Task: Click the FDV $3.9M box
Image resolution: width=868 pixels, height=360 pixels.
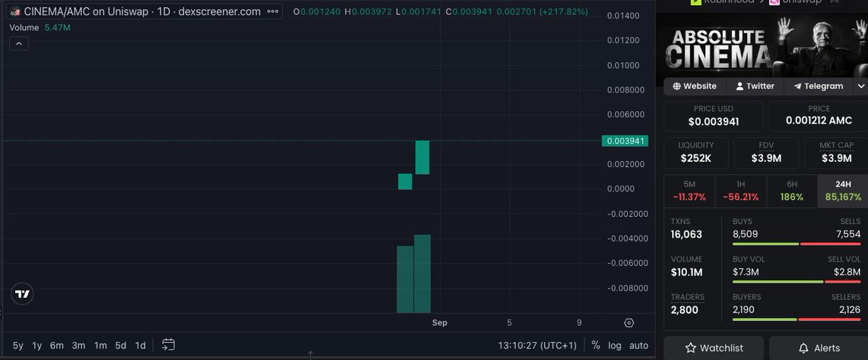Action: pos(766,153)
